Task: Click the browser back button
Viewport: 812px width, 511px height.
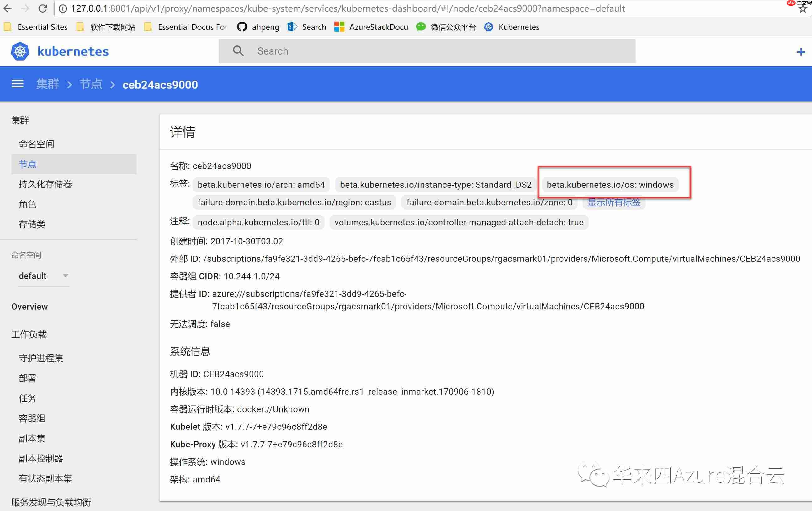Action: tap(8, 8)
